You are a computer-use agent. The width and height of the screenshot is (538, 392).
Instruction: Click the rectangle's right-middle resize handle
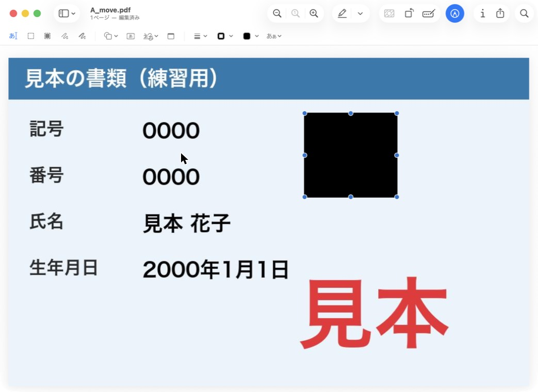(x=397, y=155)
